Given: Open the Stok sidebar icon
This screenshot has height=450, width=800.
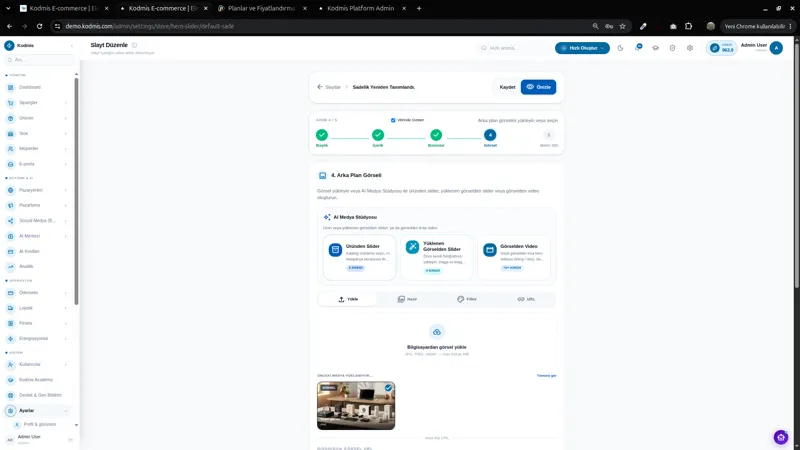Looking at the screenshot, I should 11,133.
